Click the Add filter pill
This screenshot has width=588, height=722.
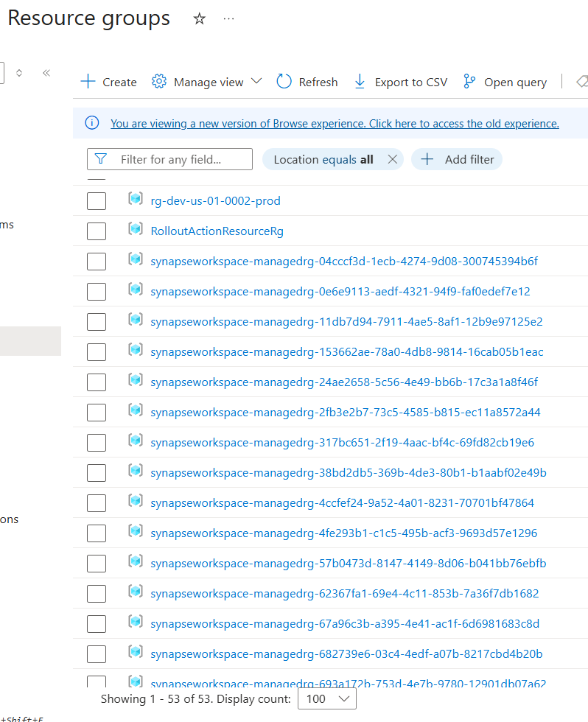tap(456, 159)
